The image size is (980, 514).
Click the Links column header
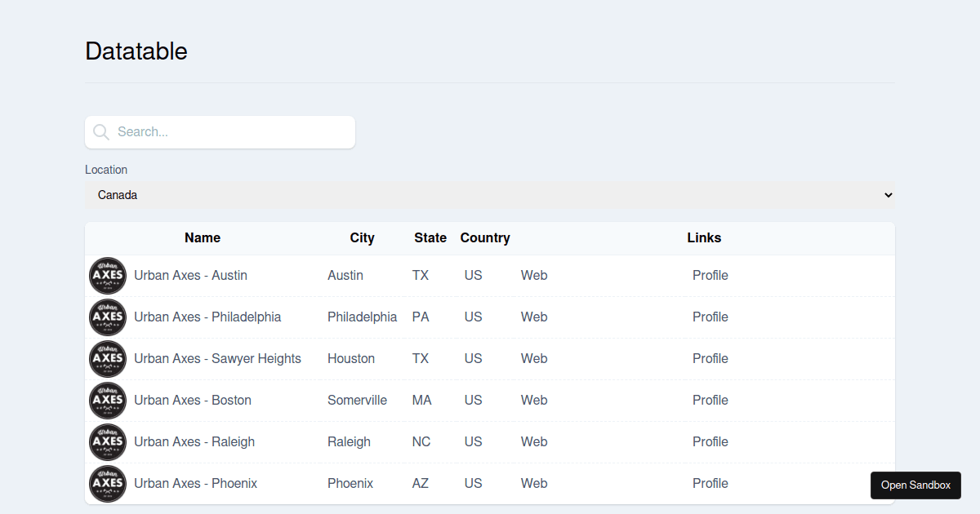(x=704, y=238)
